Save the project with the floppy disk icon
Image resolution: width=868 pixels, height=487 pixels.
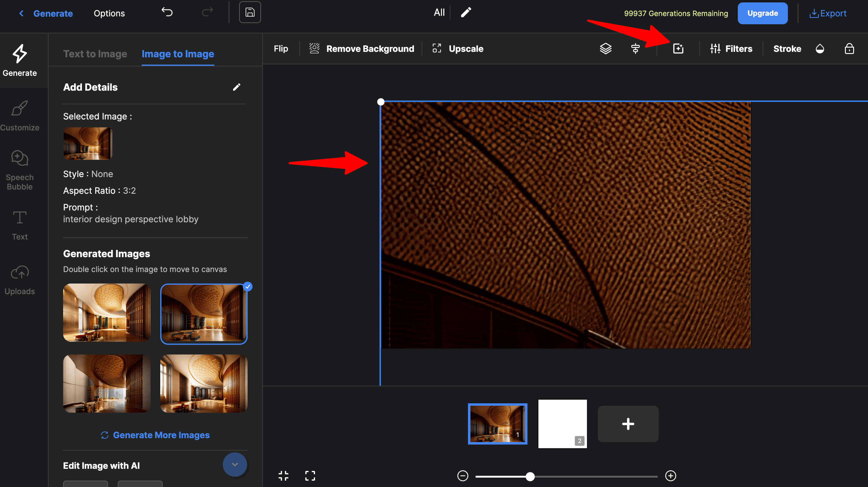click(x=250, y=12)
